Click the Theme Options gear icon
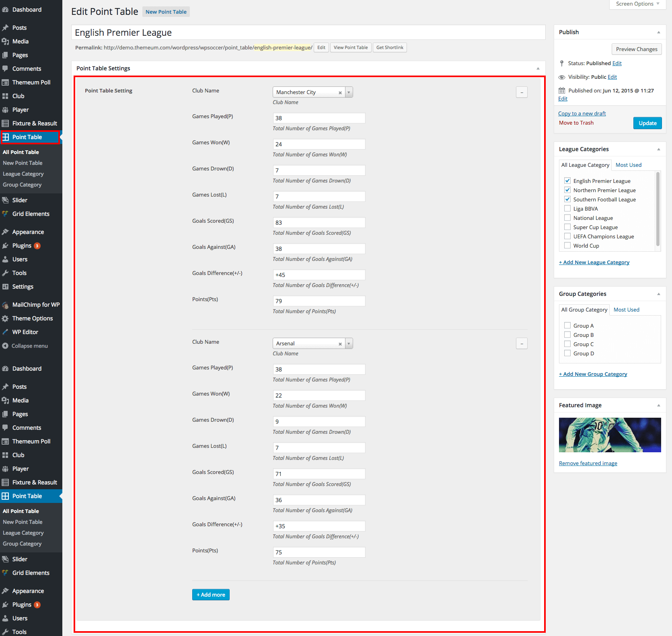Screen dimensions: 672x636 5,318
